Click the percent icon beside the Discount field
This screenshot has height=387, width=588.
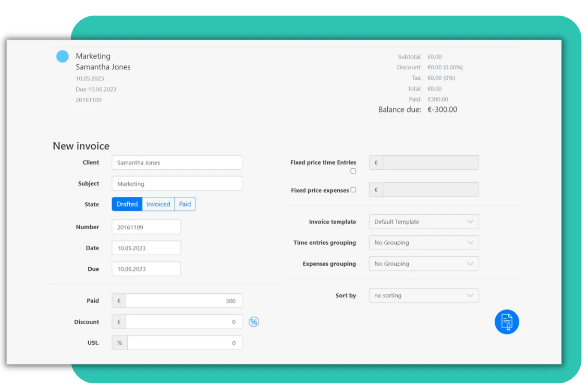(x=254, y=321)
